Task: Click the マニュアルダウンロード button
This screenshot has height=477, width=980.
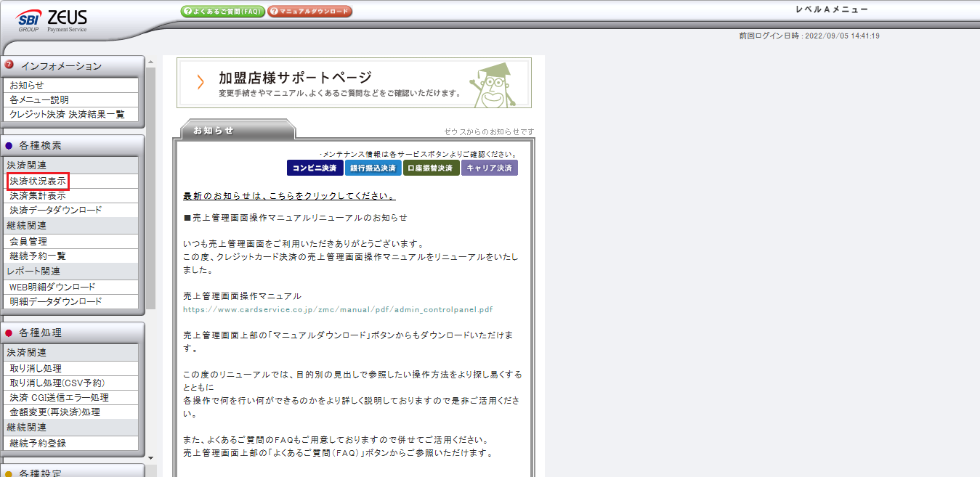Action: [309, 12]
